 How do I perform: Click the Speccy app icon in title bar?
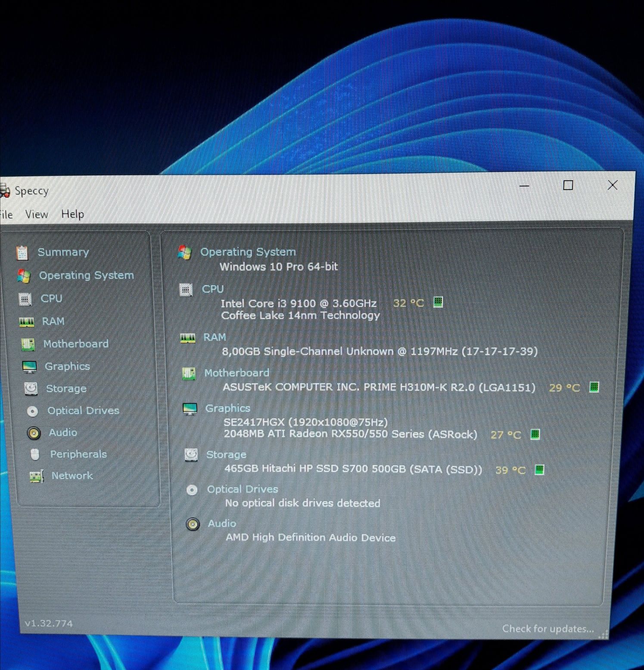coord(4,190)
